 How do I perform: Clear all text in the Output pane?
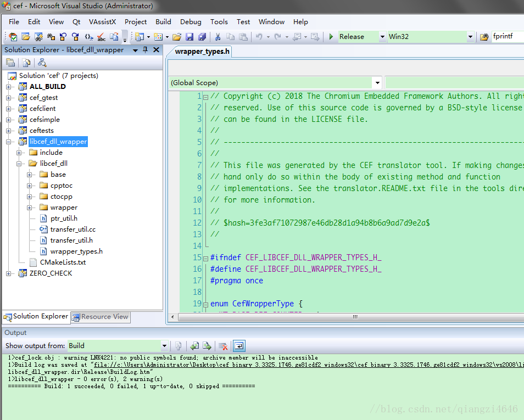pos(223,346)
